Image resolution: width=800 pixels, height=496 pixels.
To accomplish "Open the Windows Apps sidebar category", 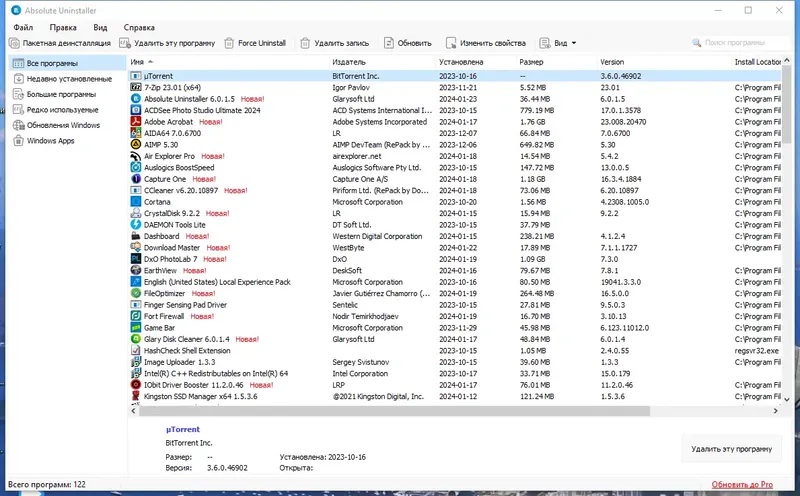I will [51, 141].
